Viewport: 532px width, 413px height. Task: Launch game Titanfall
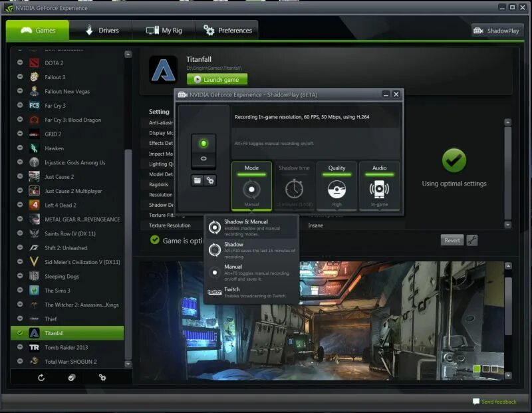coord(217,79)
